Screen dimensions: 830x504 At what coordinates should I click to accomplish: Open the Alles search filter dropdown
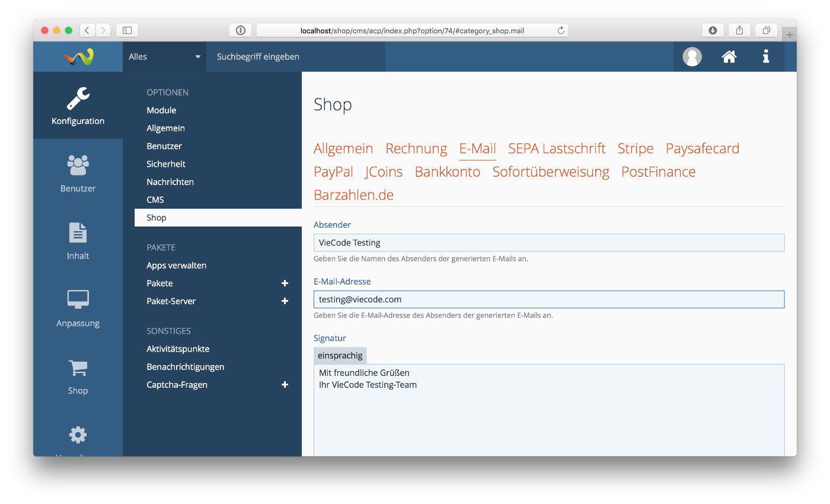click(164, 57)
